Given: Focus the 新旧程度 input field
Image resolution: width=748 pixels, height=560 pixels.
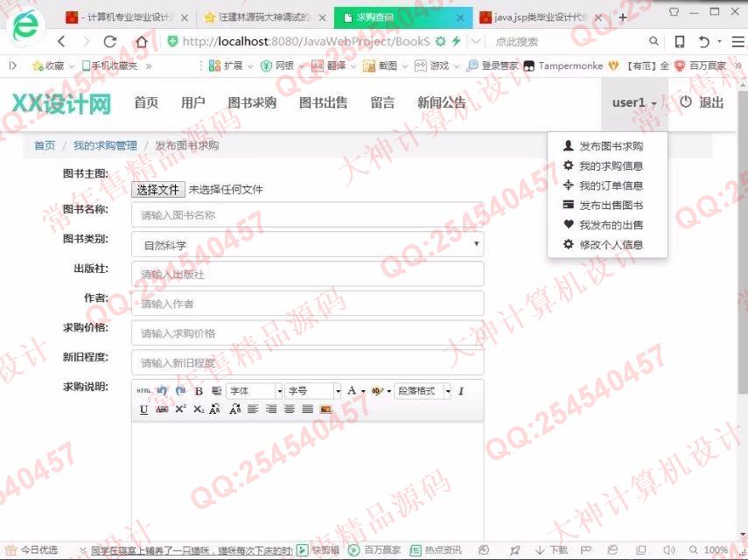Looking at the screenshot, I should (308, 363).
